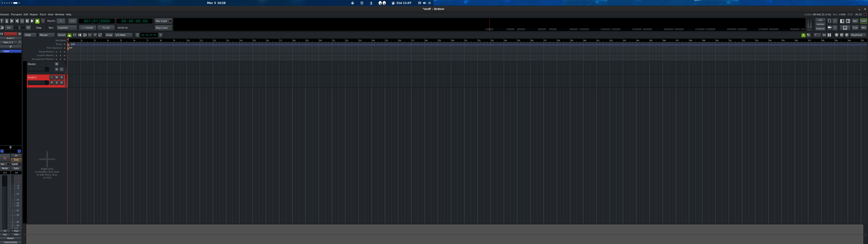Adjust the shuttle speed slider handle

point(19,28)
